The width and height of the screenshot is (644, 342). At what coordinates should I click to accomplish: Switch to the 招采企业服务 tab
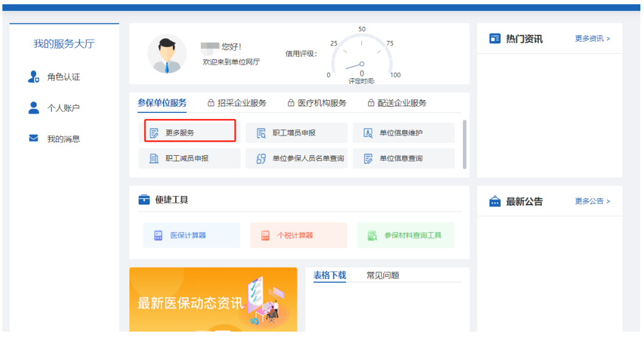[x=237, y=103]
